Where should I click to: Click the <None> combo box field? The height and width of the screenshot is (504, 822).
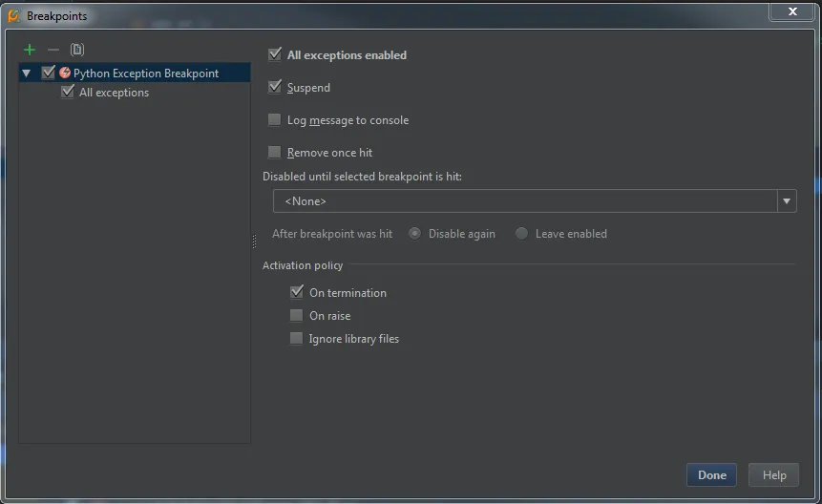[x=525, y=201]
